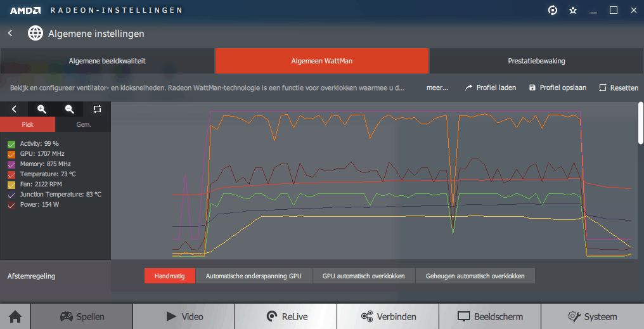Switch to Algemene beeldkwaliteit tab
This screenshot has height=329, width=644.
coord(107,61)
